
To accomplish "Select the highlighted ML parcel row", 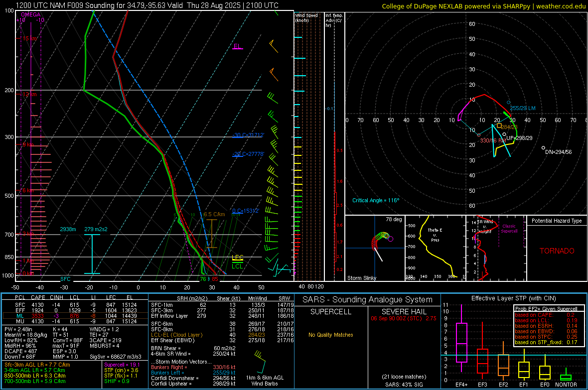I will [x=75, y=316].
